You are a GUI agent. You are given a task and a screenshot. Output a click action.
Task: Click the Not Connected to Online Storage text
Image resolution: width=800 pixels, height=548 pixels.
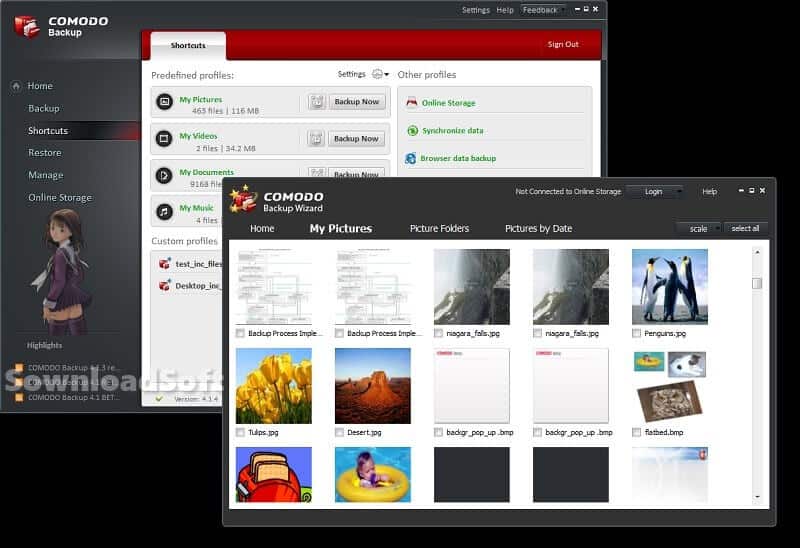coord(568,191)
